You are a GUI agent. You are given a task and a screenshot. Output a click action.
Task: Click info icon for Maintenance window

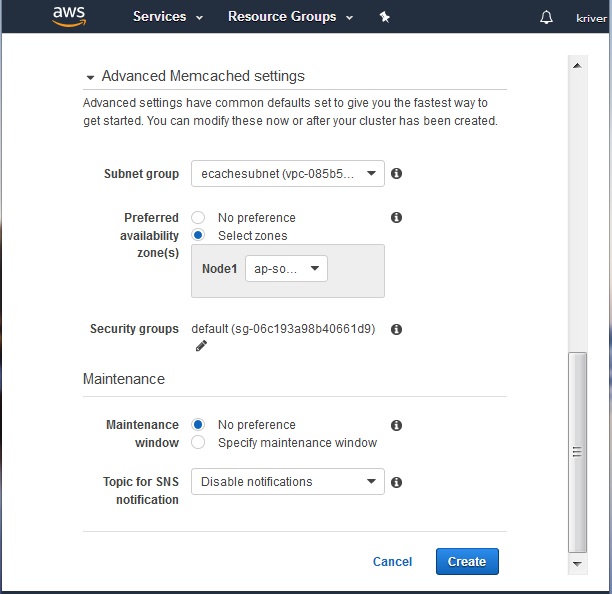point(396,425)
